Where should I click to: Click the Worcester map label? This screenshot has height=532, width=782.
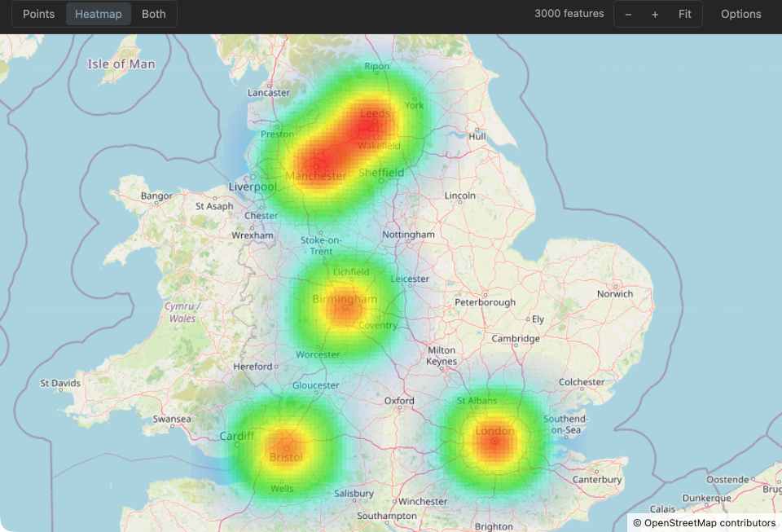[x=318, y=354]
